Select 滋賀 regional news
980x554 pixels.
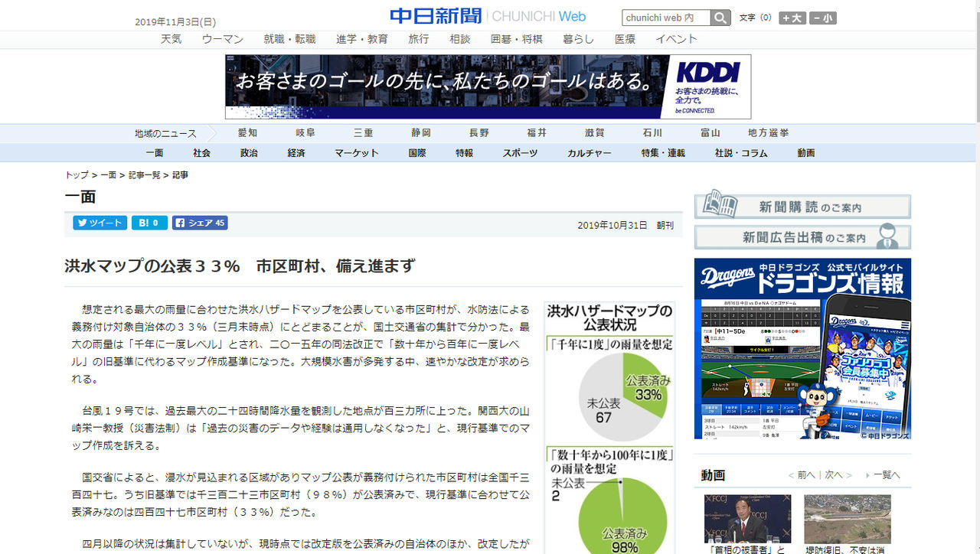click(595, 133)
